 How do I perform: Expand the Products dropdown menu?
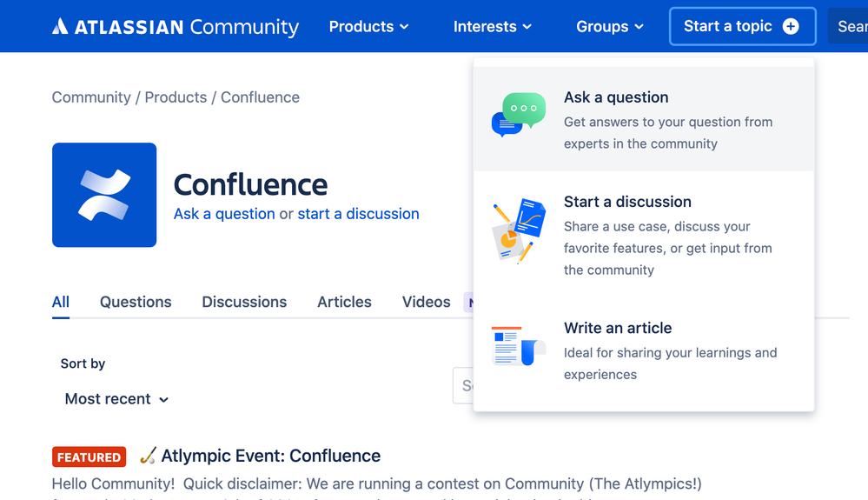click(x=368, y=27)
